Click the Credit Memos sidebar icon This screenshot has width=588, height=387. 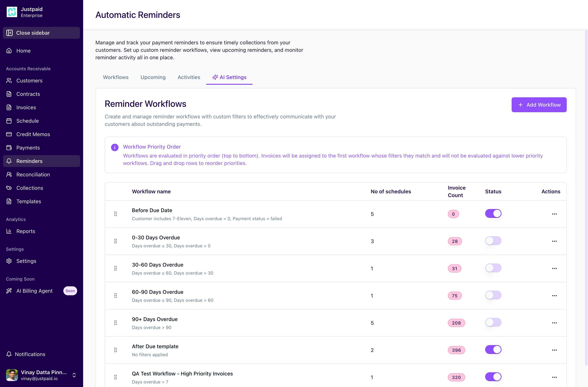click(9, 134)
